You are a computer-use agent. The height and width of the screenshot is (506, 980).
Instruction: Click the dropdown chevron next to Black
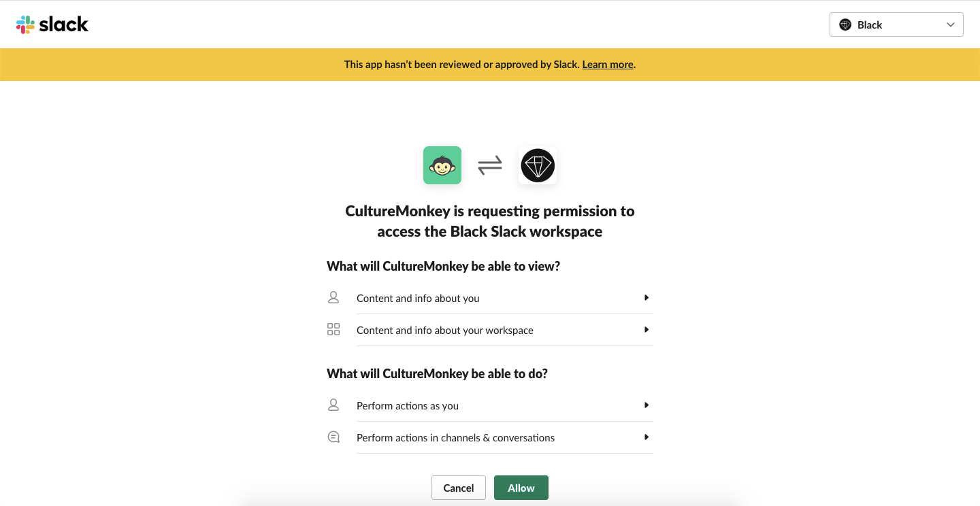coord(951,24)
